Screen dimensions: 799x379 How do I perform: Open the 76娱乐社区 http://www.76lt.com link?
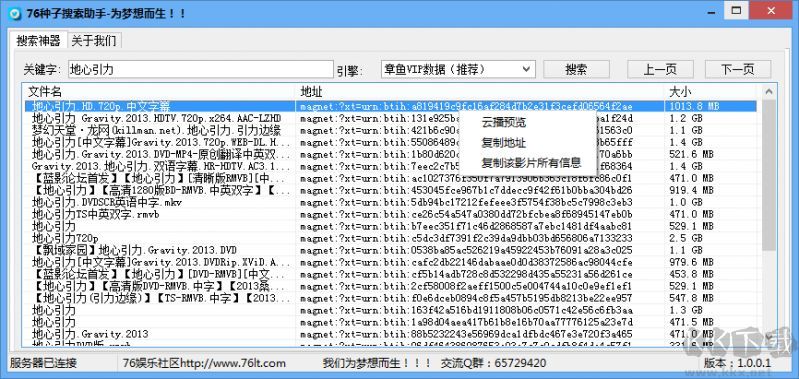(204, 363)
